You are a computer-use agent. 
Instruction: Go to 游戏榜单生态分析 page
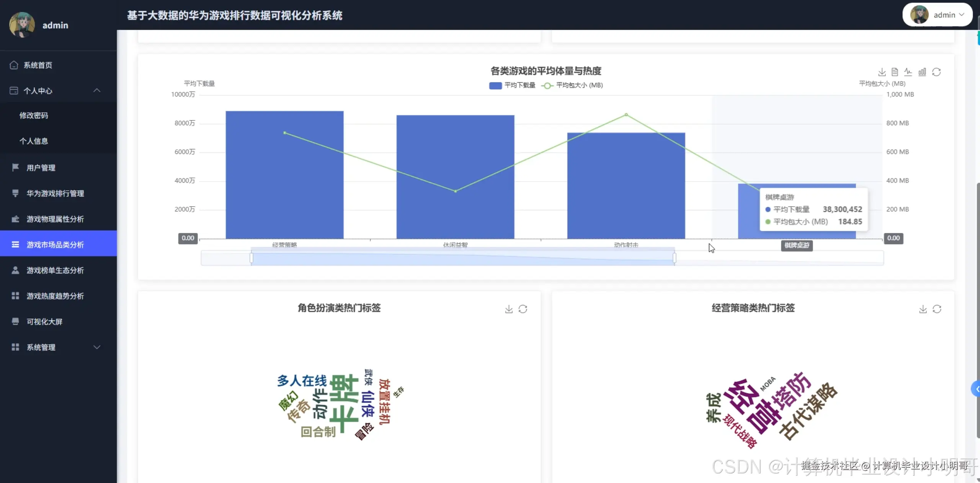point(55,270)
